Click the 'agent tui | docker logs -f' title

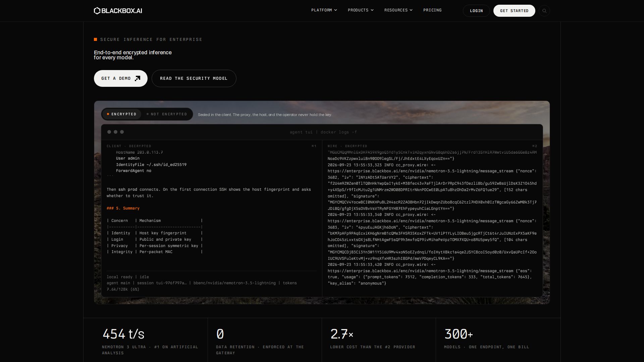tap(323, 132)
